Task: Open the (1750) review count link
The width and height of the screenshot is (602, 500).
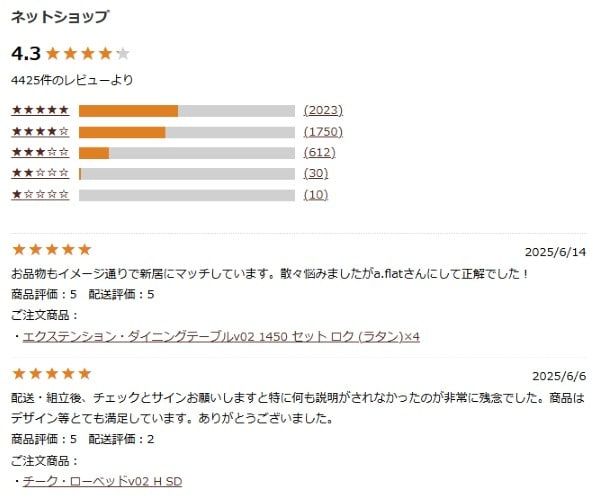Action: click(323, 132)
